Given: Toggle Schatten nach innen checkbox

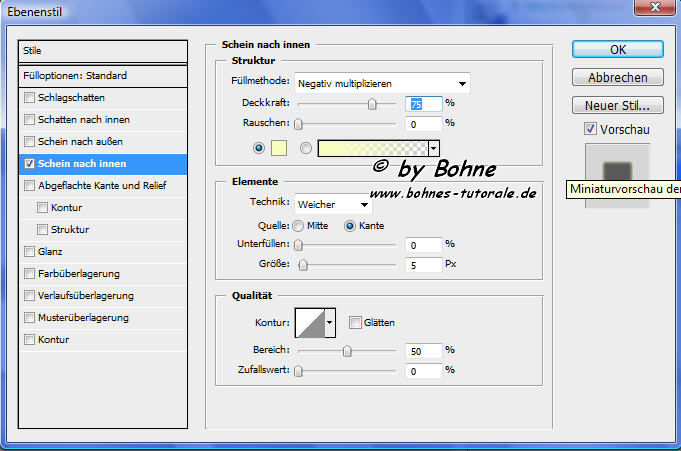Looking at the screenshot, I should [29, 119].
